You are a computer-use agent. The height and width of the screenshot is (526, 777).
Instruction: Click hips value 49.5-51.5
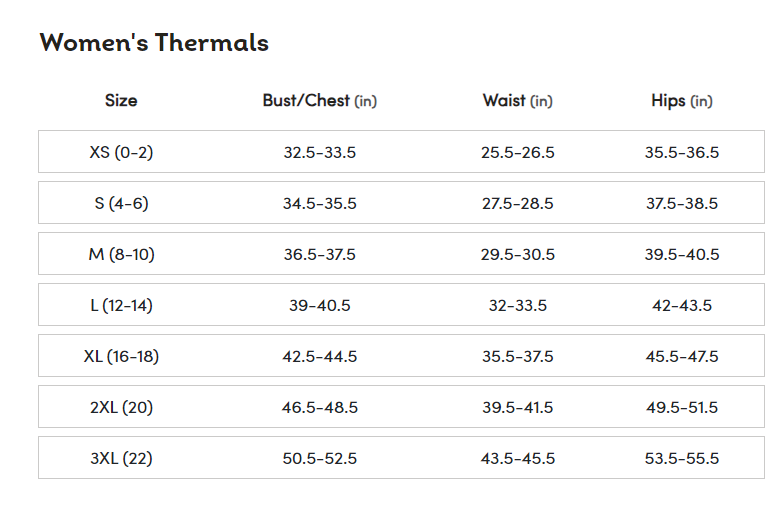[681, 408]
